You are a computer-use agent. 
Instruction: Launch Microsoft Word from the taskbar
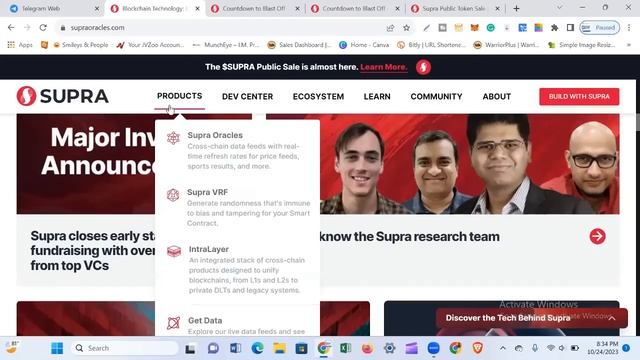235,348
